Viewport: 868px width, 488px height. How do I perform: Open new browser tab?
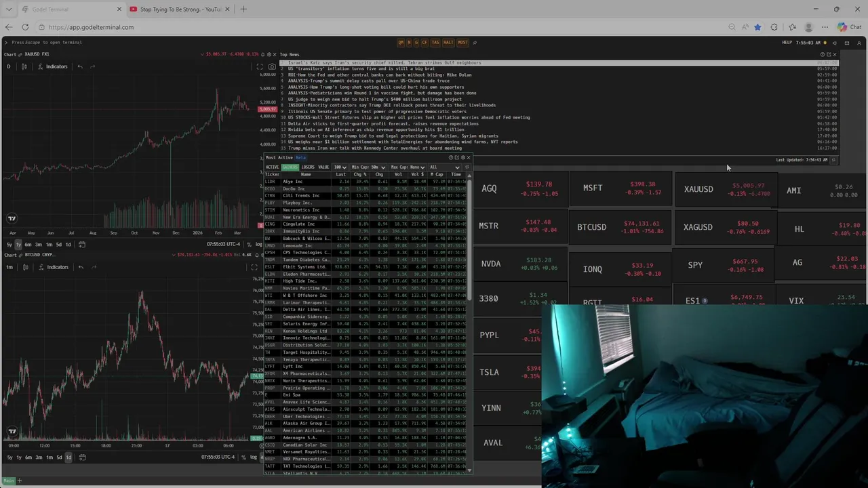[x=243, y=9]
